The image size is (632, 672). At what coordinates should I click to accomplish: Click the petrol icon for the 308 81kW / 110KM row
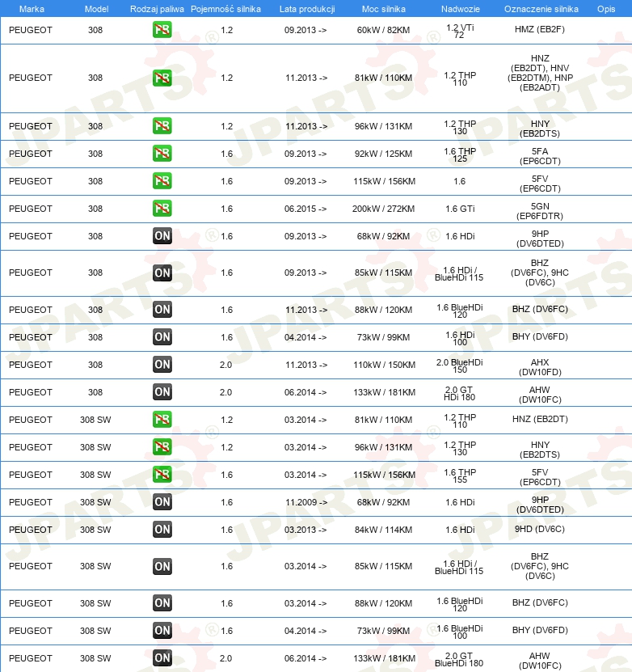tap(162, 78)
